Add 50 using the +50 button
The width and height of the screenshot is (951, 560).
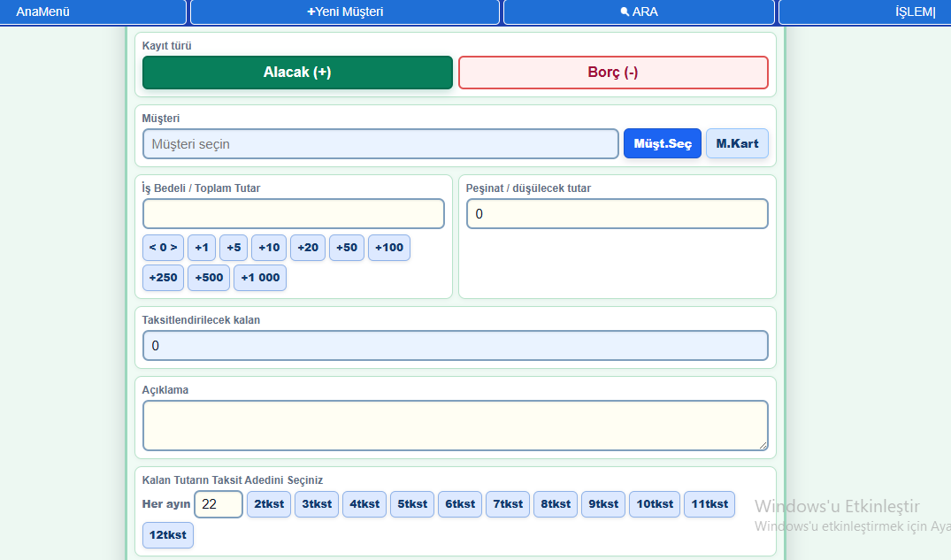coord(346,248)
